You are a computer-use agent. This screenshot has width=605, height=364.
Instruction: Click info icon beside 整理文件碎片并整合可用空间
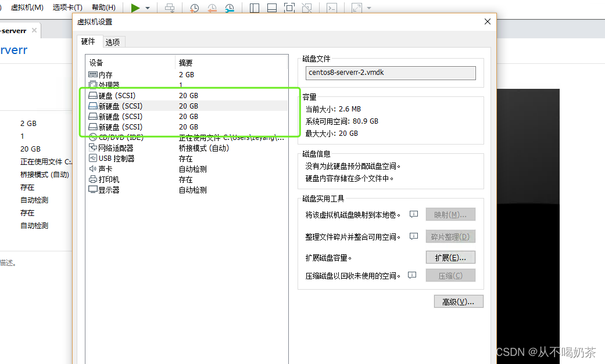pos(414,236)
